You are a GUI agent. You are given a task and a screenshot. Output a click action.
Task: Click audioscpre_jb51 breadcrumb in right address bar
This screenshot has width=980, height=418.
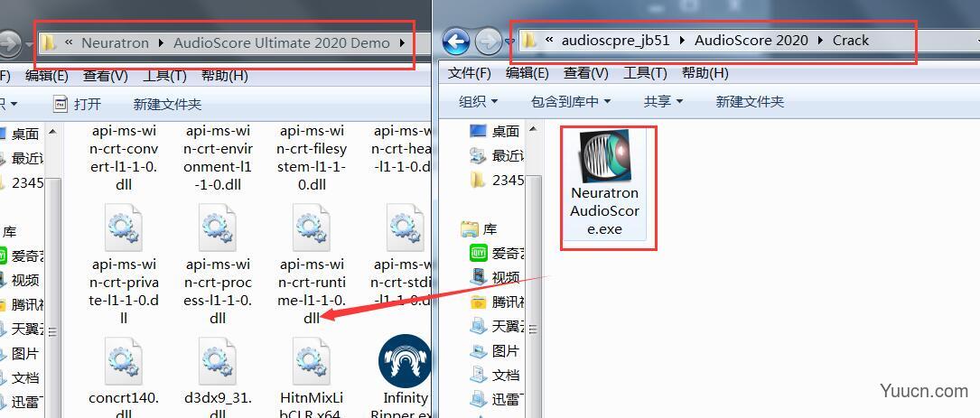[616, 41]
